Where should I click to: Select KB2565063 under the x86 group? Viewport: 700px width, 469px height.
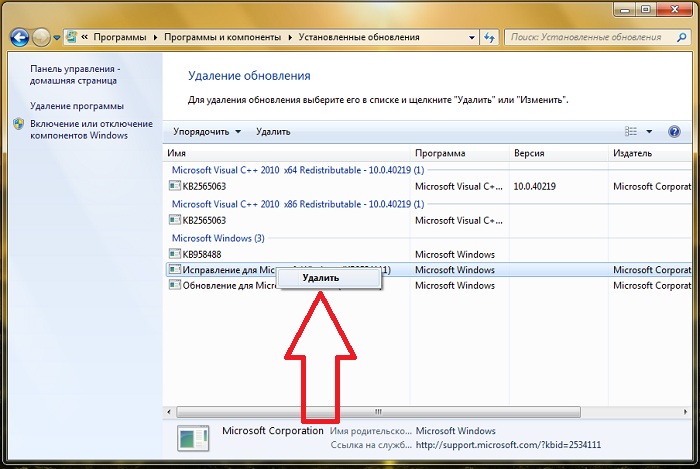pyautogui.click(x=429, y=220)
